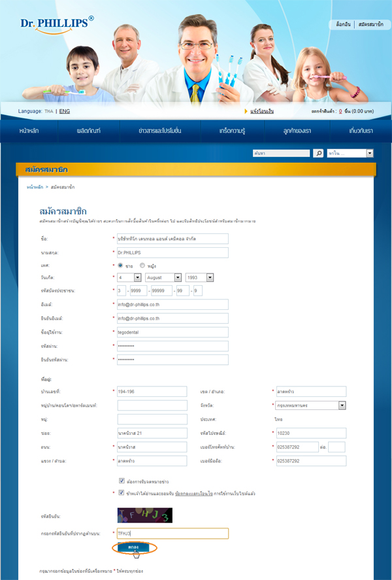Switch language to ENG
This screenshot has height=580, width=392.
[x=64, y=111]
